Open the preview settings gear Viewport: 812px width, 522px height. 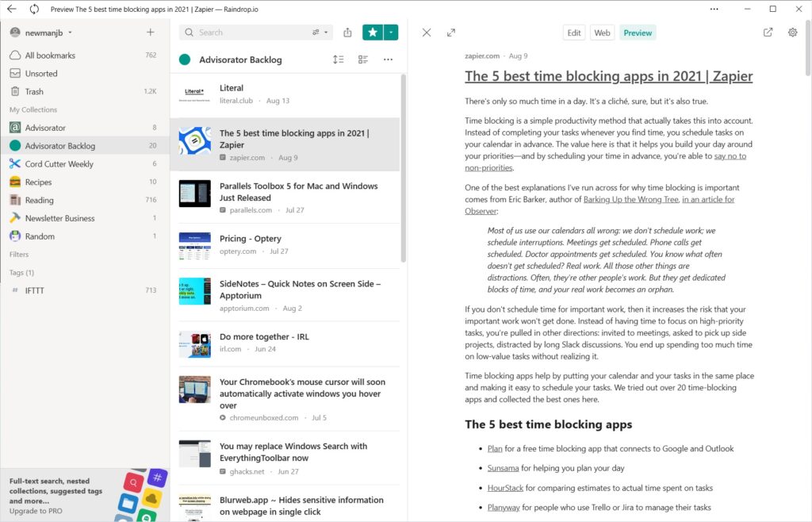(x=792, y=33)
